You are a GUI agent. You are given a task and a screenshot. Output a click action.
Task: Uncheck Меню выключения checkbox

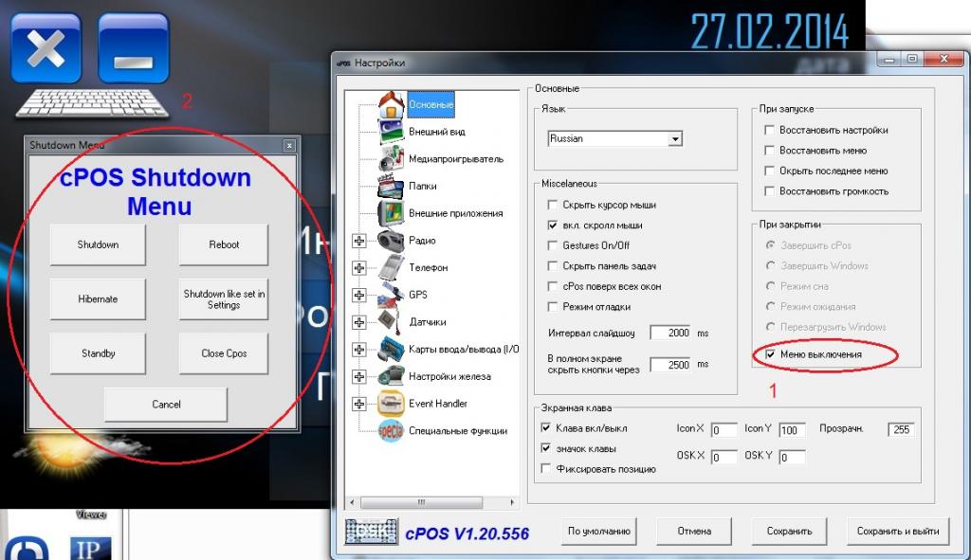pos(770,354)
